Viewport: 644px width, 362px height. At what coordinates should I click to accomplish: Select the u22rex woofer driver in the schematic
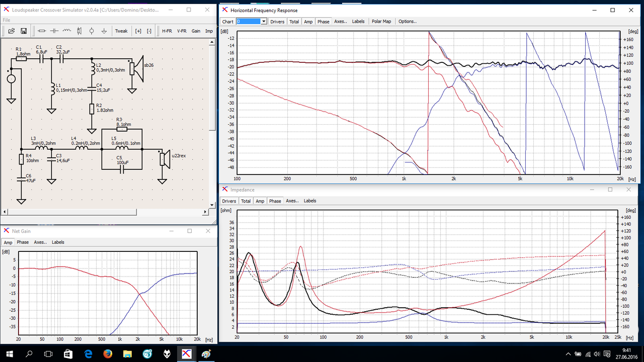[166, 159]
